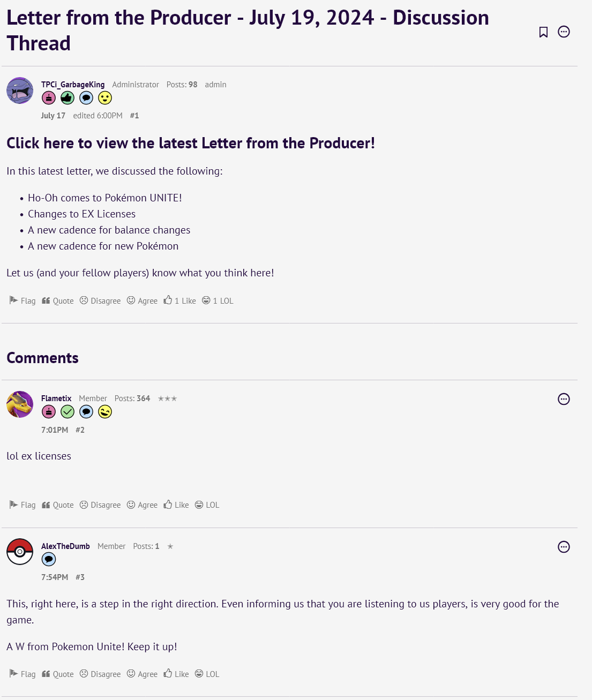The width and height of the screenshot is (592, 700).
Task: Click TPCi_GarbageKing's avatar image
Action: pos(20,91)
